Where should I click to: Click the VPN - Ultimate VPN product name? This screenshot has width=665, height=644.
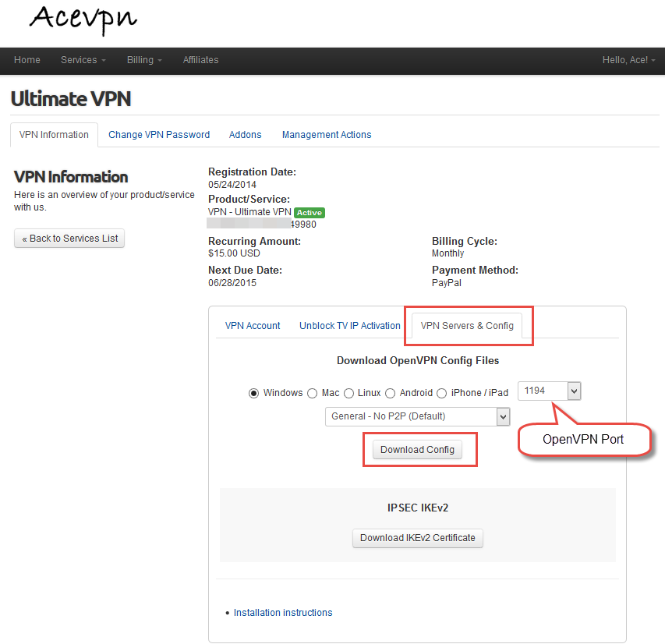[249, 212]
